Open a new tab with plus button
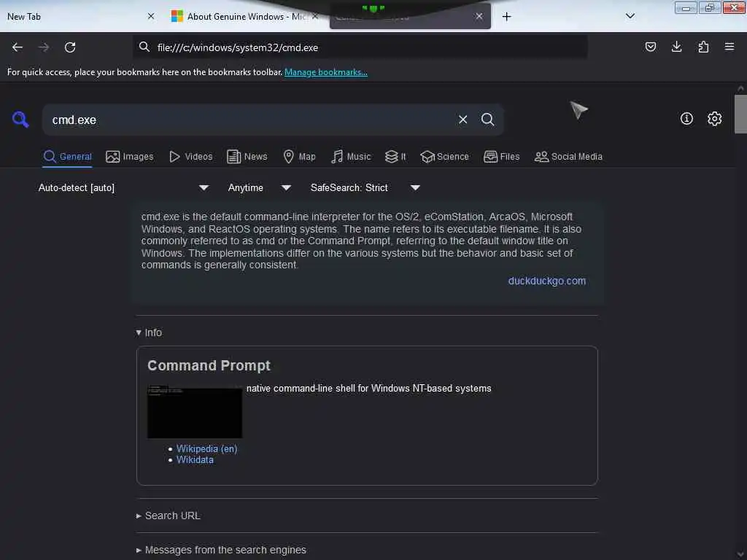Image resolution: width=747 pixels, height=560 pixels. [x=506, y=17]
